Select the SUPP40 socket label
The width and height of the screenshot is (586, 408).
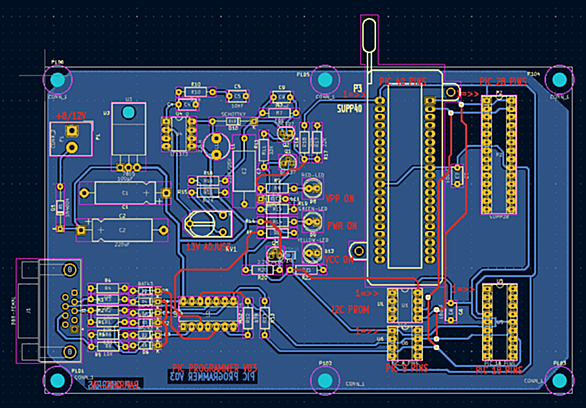349,109
